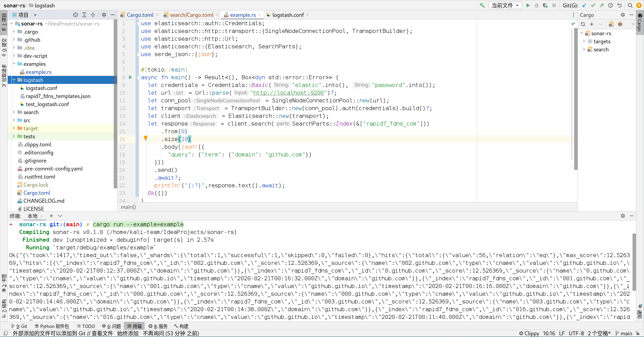Hide the project tool window
This screenshot has height=337, width=644.
113,15
